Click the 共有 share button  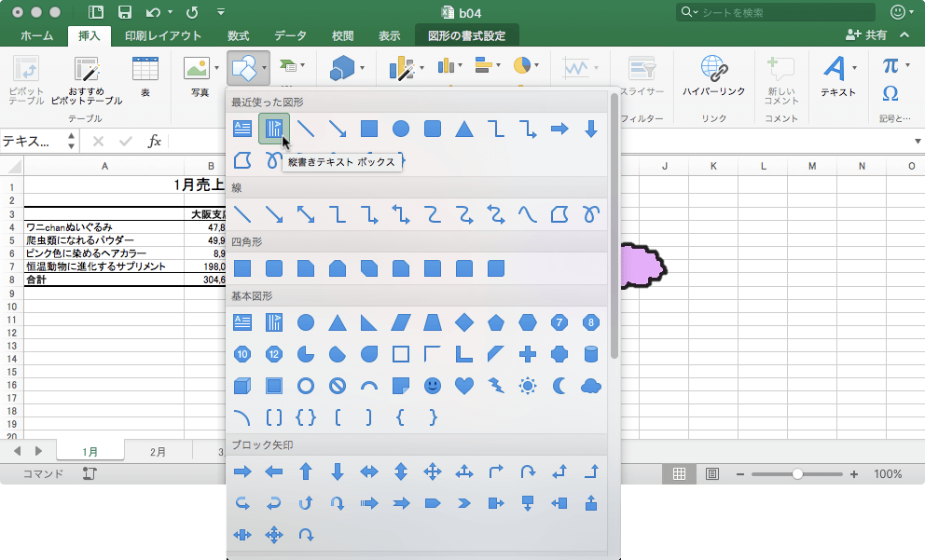click(866, 35)
